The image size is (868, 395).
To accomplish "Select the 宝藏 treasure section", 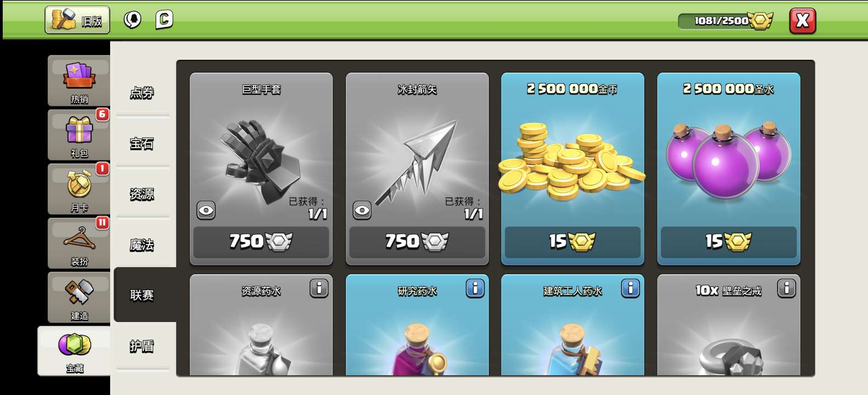I will pos(75,351).
